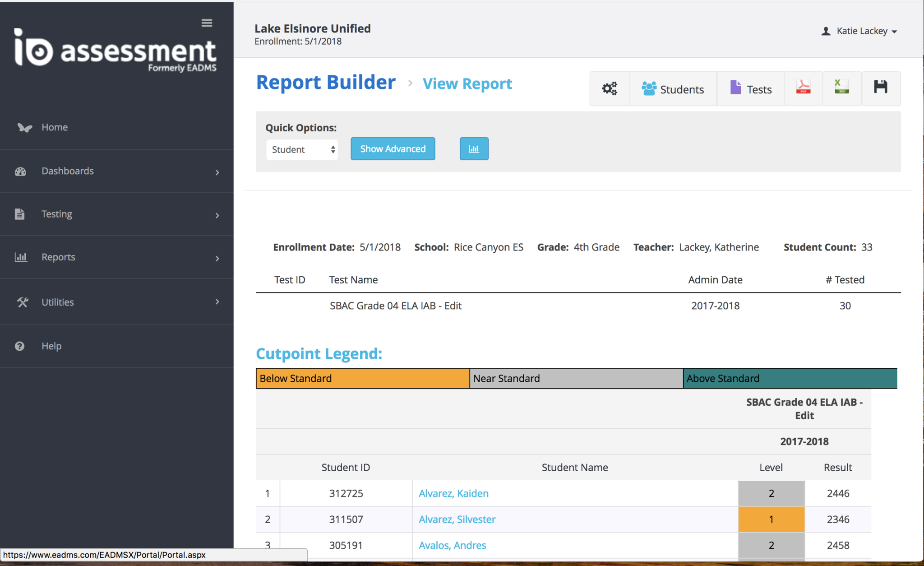The height and width of the screenshot is (566, 924).
Task: Save report with floppy disk icon
Action: click(x=880, y=88)
